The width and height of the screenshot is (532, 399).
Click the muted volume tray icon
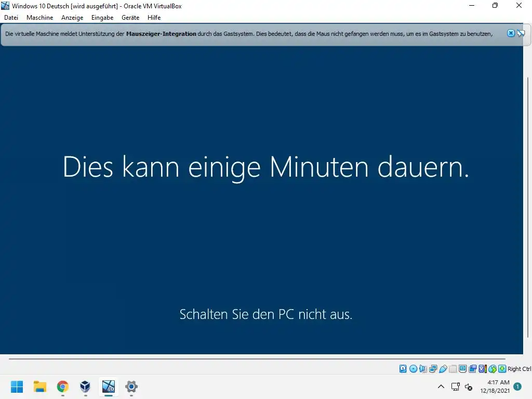[x=469, y=387]
